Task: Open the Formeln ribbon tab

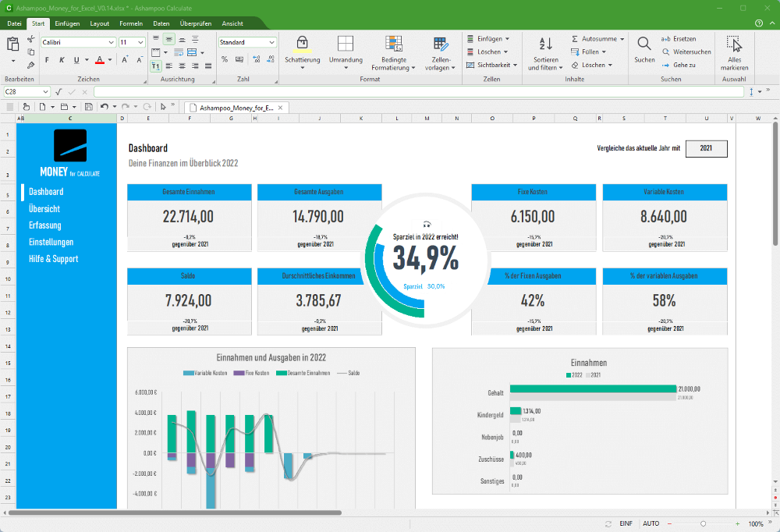Action: click(131, 23)
